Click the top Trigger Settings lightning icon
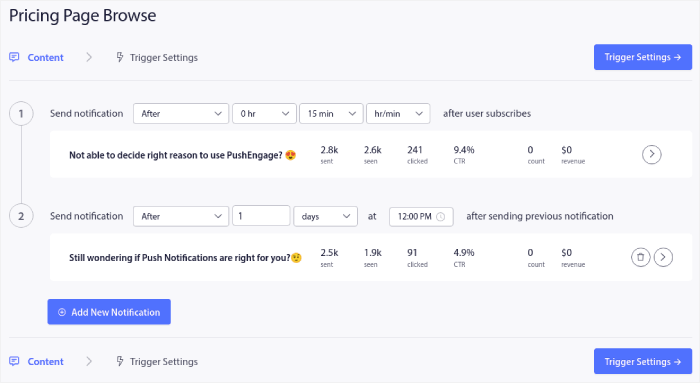The height and width of the screenshot is (383, 700). 120,57
